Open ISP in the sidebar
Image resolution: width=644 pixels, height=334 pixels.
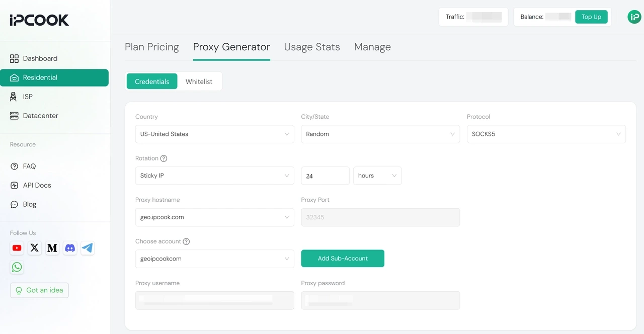click(54, 97)
